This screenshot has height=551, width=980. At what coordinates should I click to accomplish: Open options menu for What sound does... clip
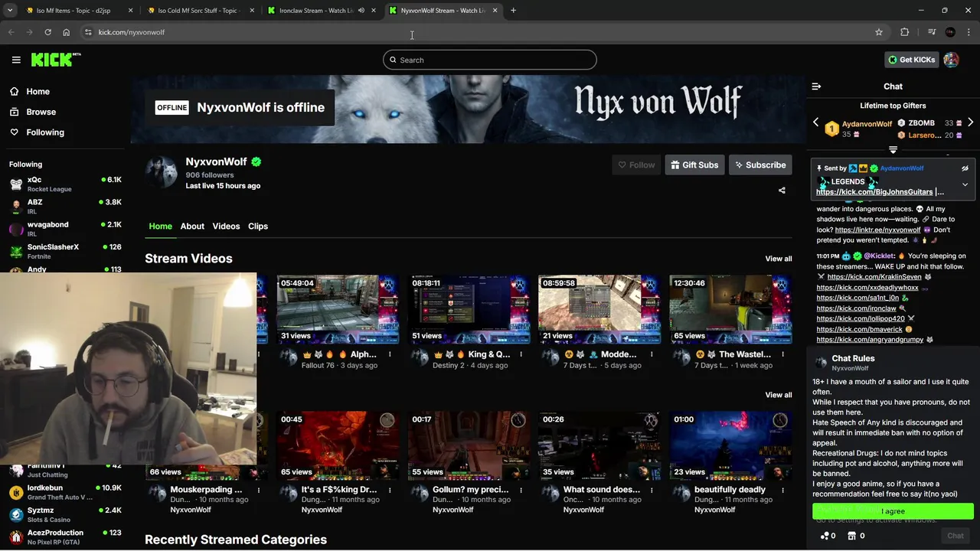tap(652, 490)
